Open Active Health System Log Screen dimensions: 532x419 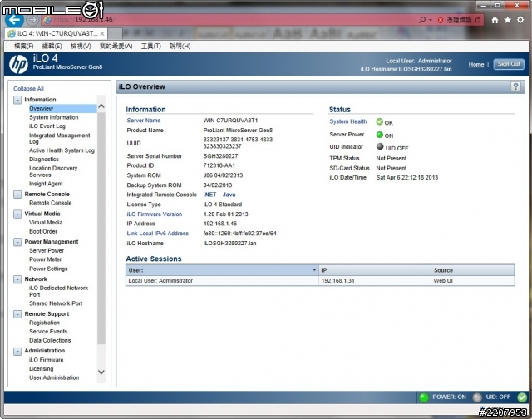pyautogui.click(x=62, y=150)
